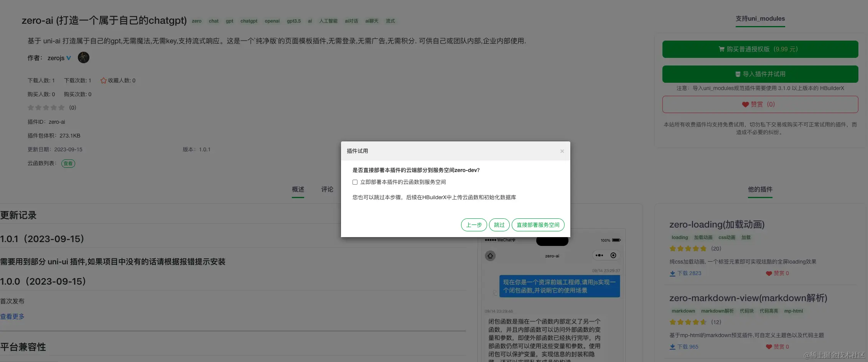Screen dimensions: 868x362
Task: Click the blue chat message bubble in preview
Action: pos(559,286)
